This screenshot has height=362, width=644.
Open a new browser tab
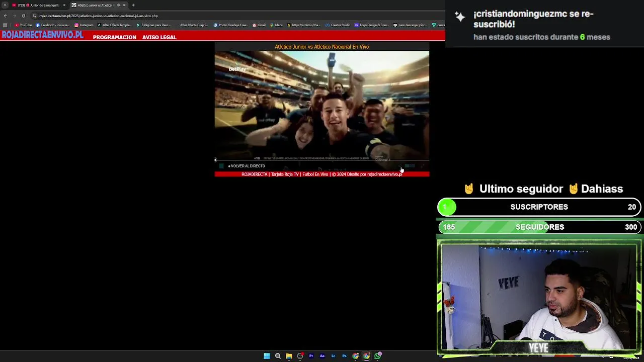pos(133,5)
